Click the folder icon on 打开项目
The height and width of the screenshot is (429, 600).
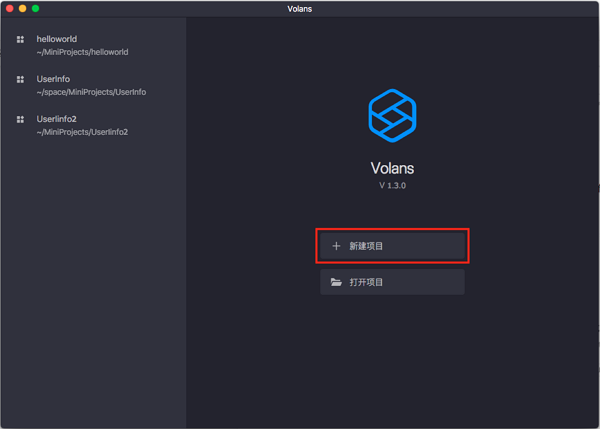336,282
